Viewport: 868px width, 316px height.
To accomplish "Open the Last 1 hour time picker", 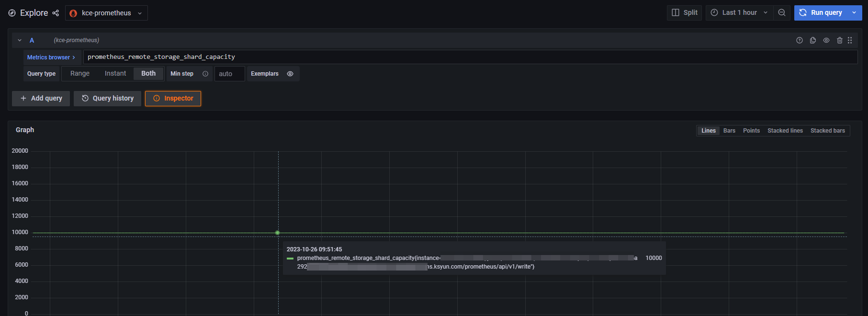I will [739, 13].
